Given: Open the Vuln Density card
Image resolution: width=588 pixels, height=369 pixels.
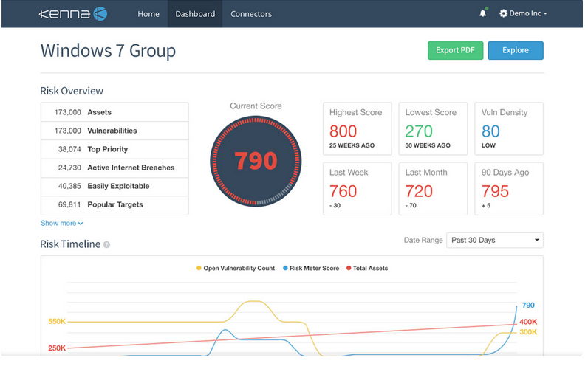Looking at the screenshot, I should pyautogui.click(x=508, y=128).
